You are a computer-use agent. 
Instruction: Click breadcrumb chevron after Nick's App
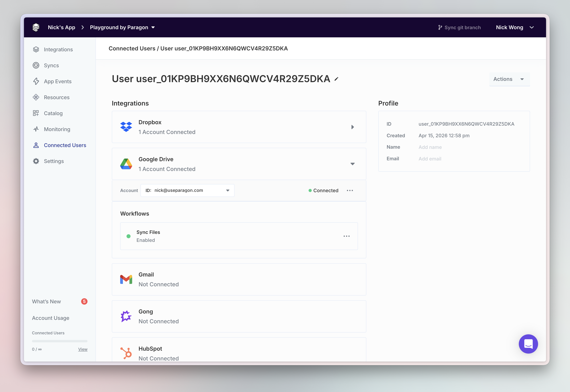point(83,27)
